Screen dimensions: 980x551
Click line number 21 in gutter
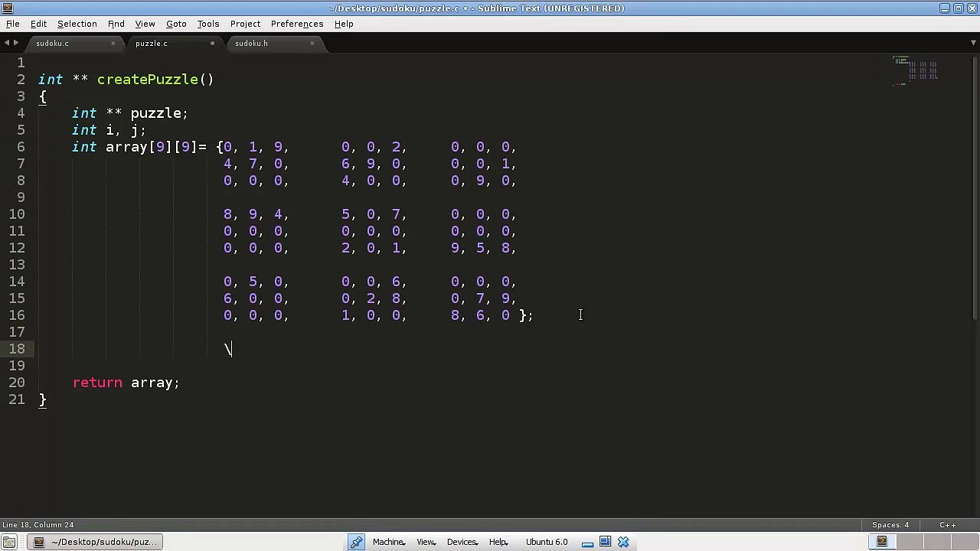(16, 399)
